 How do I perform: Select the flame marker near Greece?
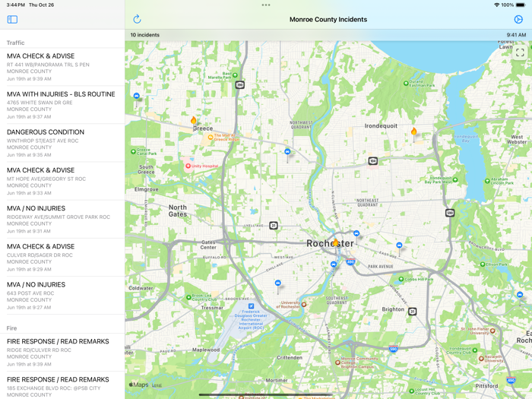tap(193, 120)
